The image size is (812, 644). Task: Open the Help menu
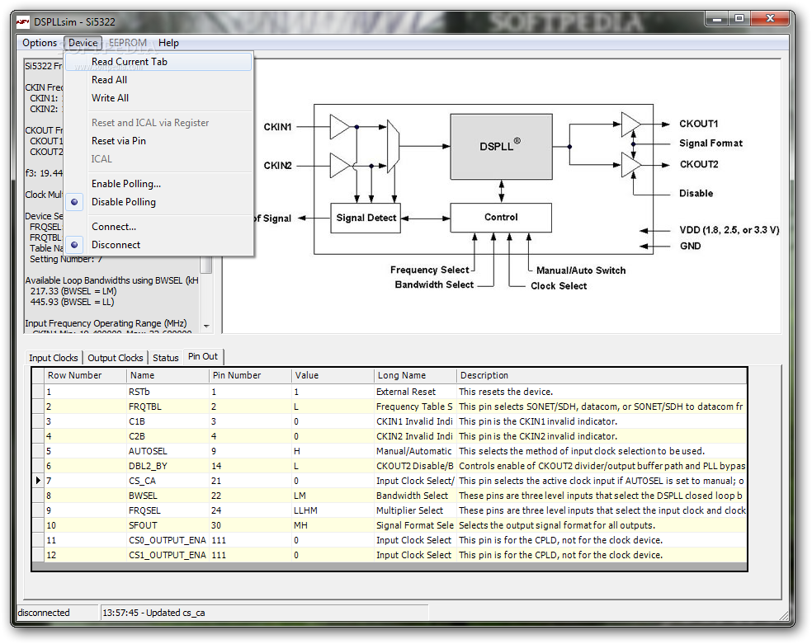(168, 43)
